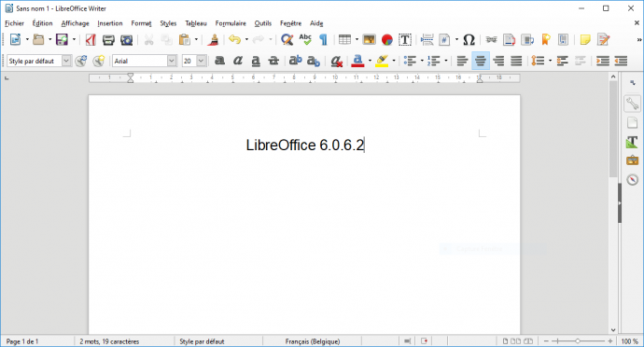
Task: Open sidebar Styles T icon
Action: point(632,142)
